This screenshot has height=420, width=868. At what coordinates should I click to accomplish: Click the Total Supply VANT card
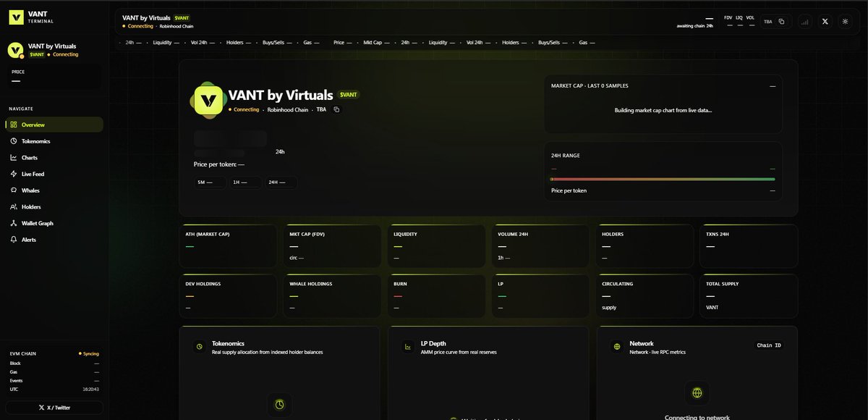[x=749, y=295]
